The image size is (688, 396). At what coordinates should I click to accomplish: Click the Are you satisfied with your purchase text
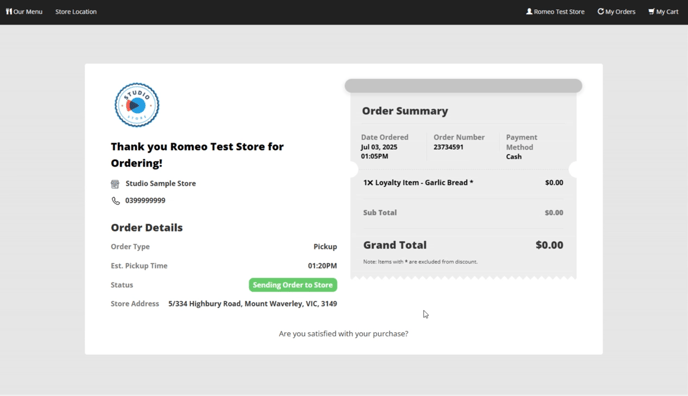click(344, 334)
